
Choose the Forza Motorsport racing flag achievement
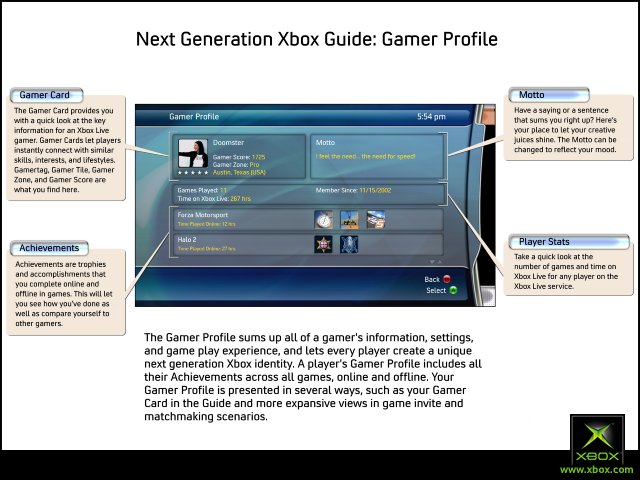coord(376,220)
